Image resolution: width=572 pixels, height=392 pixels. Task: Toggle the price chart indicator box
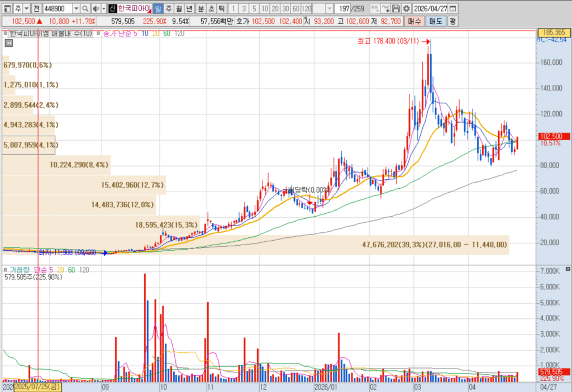point(5,34)
